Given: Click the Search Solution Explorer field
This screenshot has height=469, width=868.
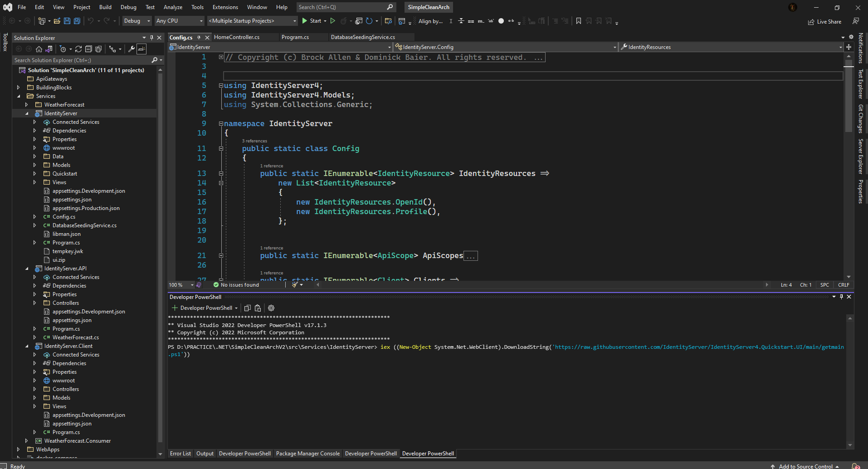Looking at the screenshot, I should [x=82, y=60].
